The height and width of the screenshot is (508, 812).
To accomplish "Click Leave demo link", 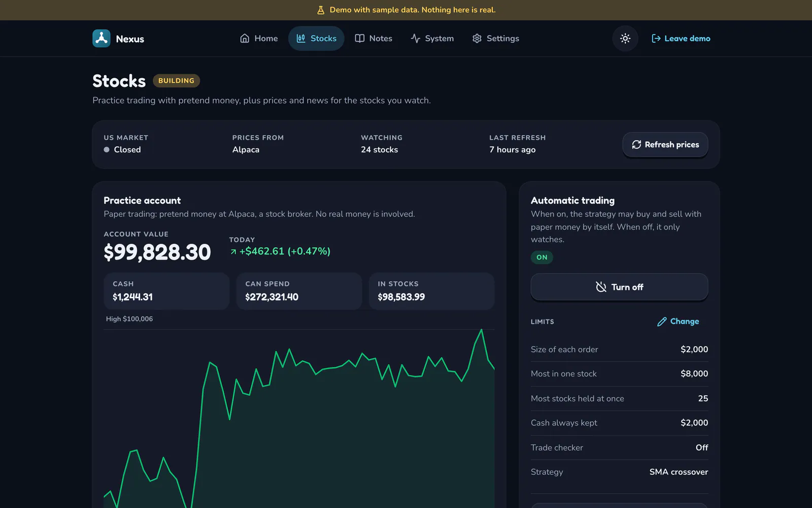I will [681, 39].
